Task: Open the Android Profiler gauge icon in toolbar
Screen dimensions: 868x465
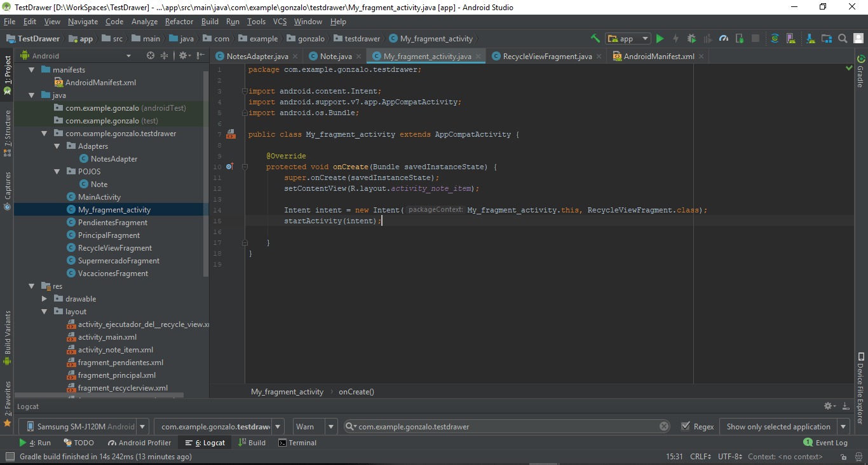Action: click(x=724, y=39)
